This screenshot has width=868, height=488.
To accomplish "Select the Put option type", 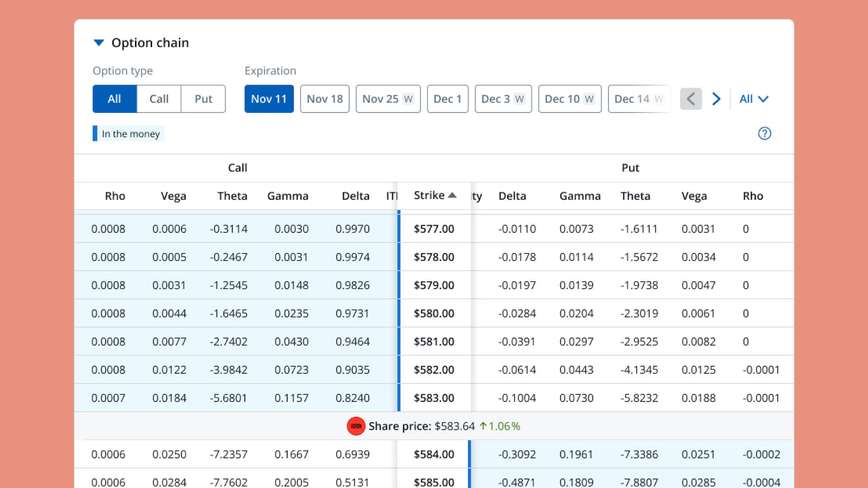I will click(203, 99).
